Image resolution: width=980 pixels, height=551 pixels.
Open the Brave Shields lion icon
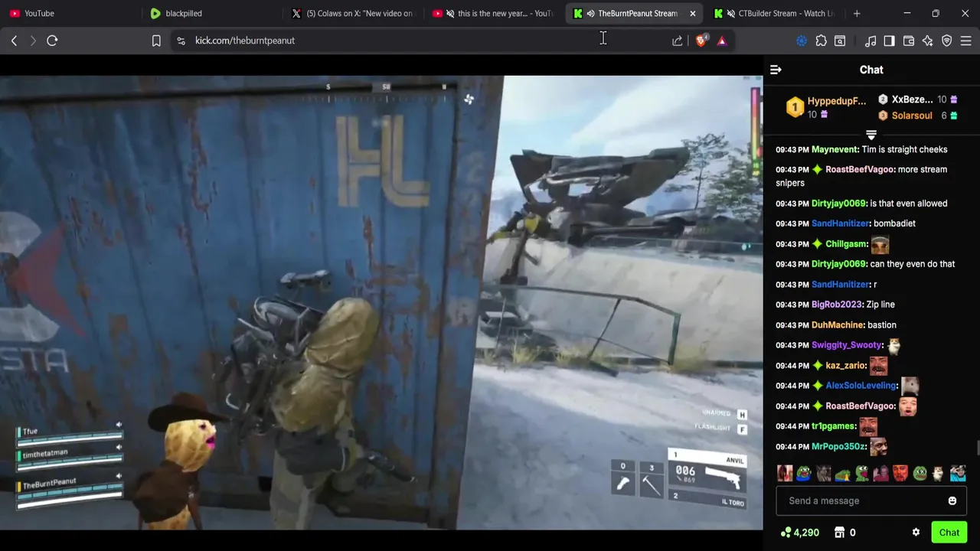[701, 41]
